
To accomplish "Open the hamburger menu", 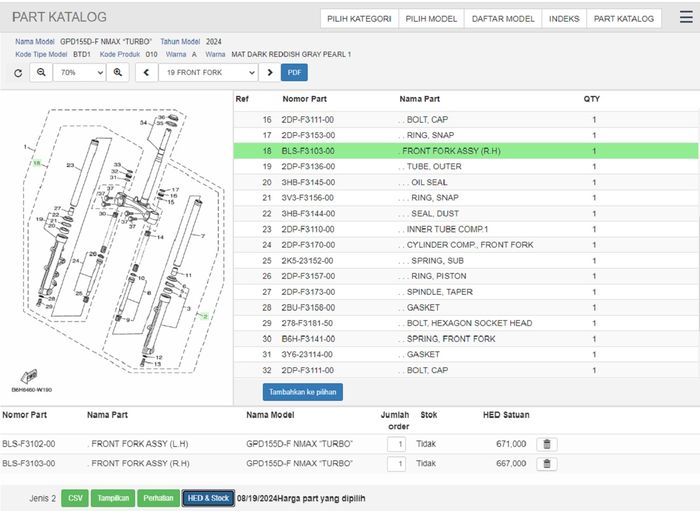I will [685, 18].
